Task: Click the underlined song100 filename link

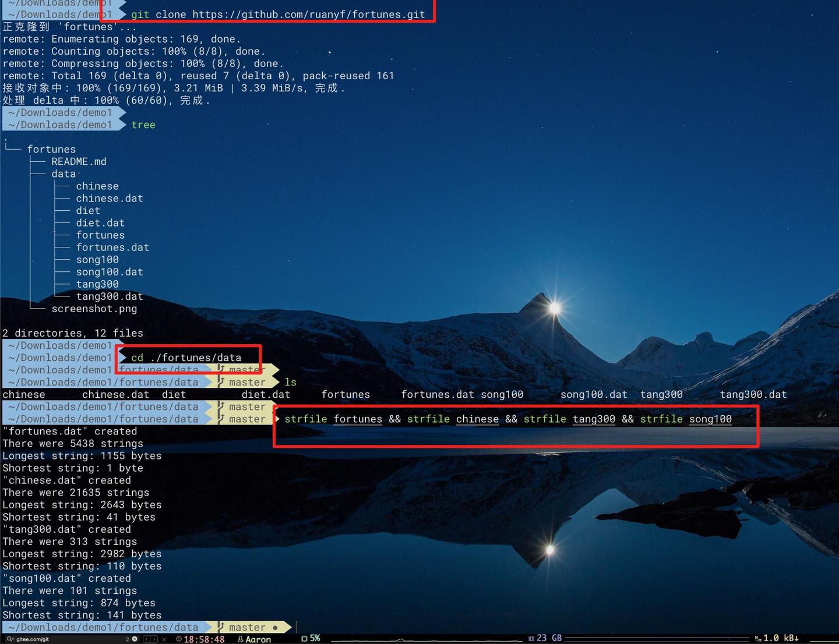Action: 711,419
